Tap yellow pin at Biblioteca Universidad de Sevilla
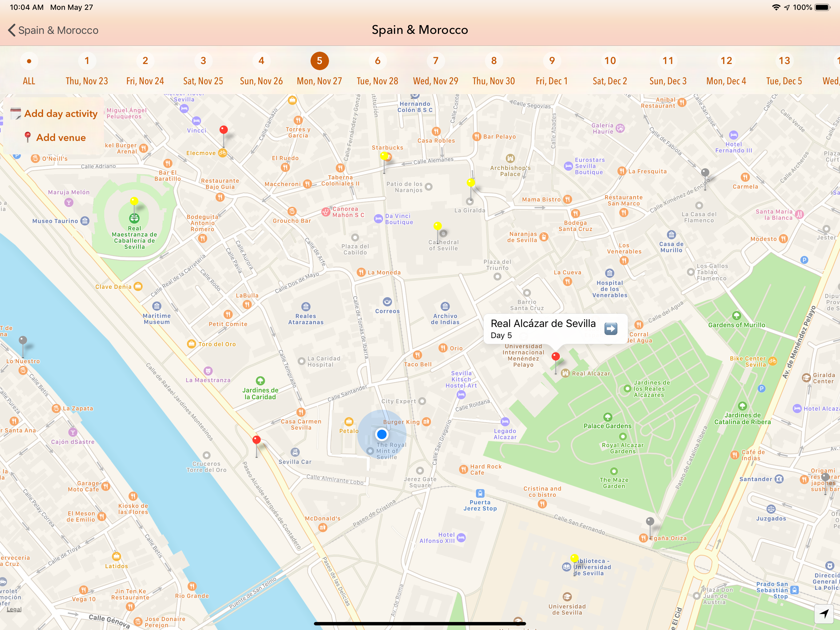840x630 pixels. [x=574, y=558]
